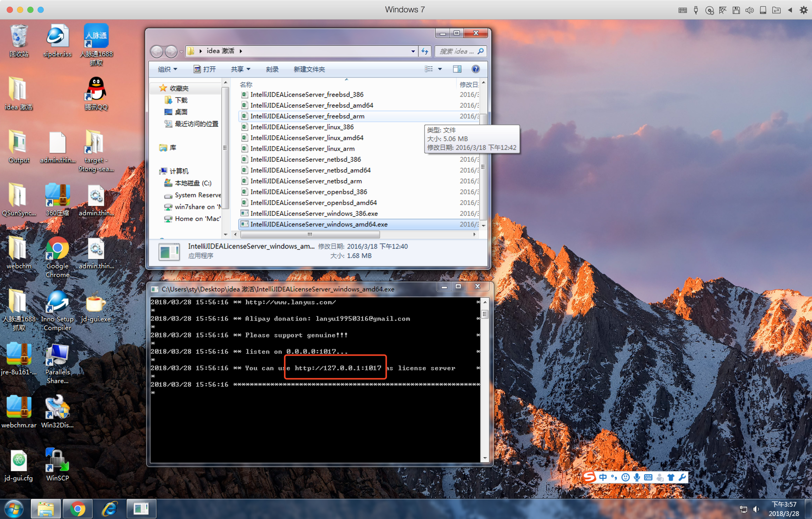Viewport: 812px width, 519px height.
Task: Open webchm.rar archive icon
Action: coord(19,412)
